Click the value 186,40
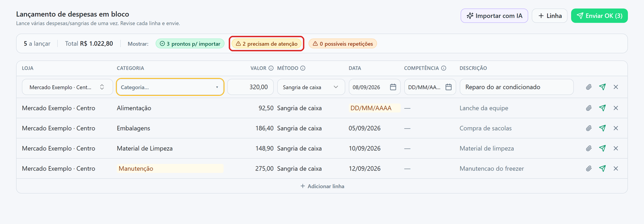 [264, 128]
